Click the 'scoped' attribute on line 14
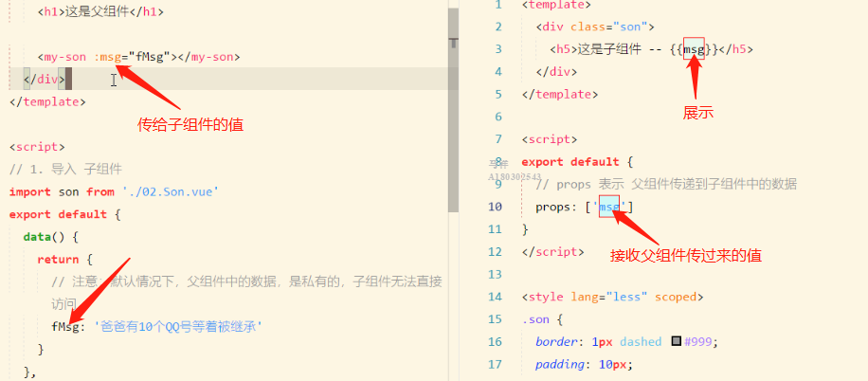The height and width of the screenshot is (381, 868). click(676, 297)
